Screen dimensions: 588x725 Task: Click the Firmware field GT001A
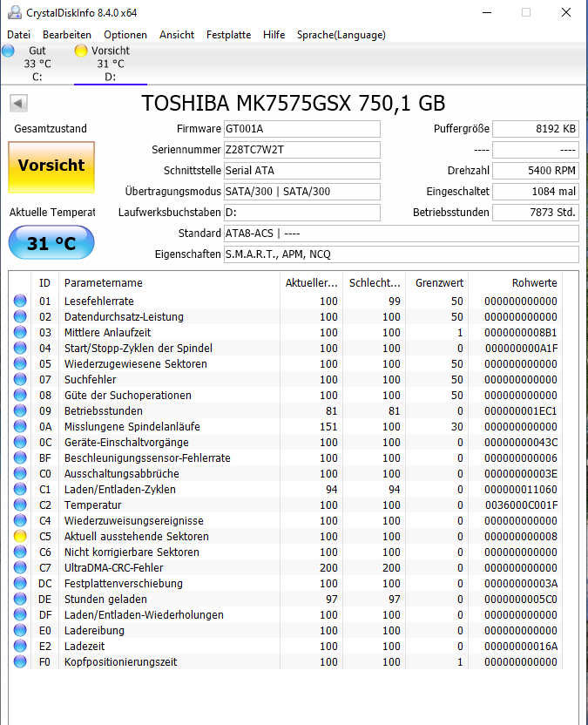(302, 129)
